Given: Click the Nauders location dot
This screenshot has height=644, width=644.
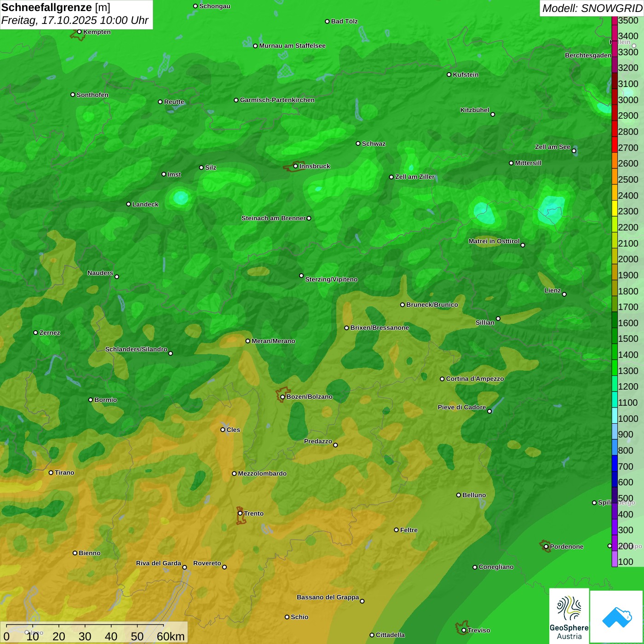Looking at the screenshot, I should tap(117, 276).
